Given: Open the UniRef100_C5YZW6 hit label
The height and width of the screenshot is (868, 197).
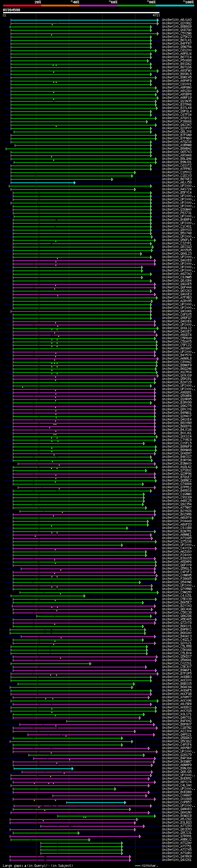Looking at the screenshot, I should pyautogui.click(x=177, y=33).
